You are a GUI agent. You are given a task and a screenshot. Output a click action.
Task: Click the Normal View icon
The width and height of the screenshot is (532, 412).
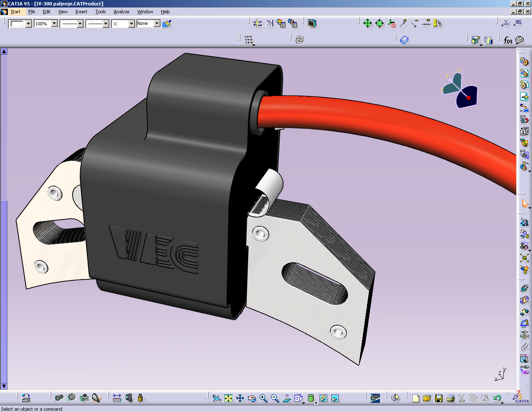[x=286, y=398]
